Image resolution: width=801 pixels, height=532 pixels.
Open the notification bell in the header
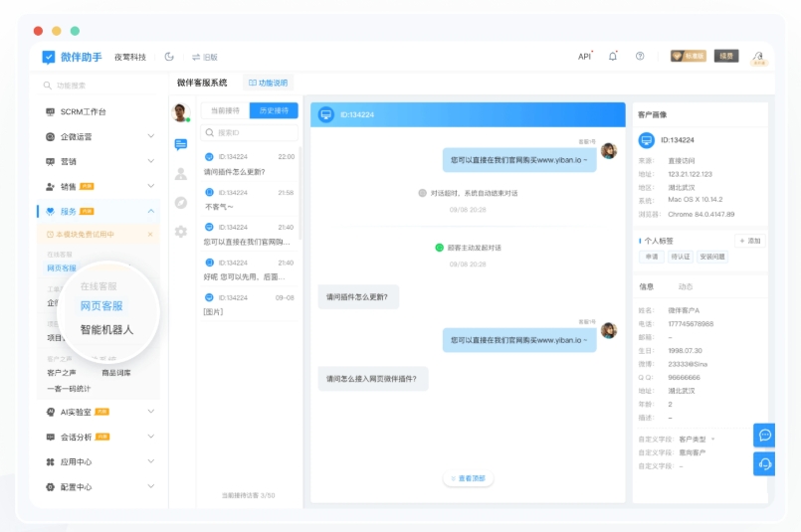[x=613, y=57]
